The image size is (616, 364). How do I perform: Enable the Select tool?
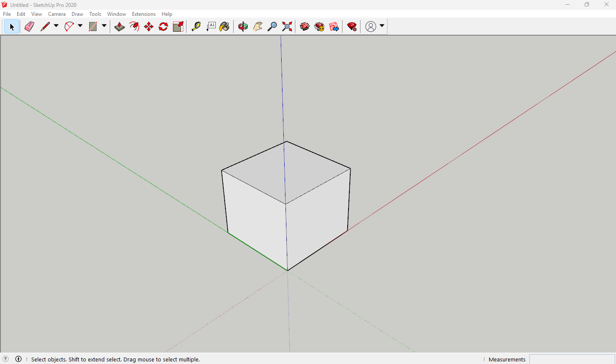click(x=11, y=26)
